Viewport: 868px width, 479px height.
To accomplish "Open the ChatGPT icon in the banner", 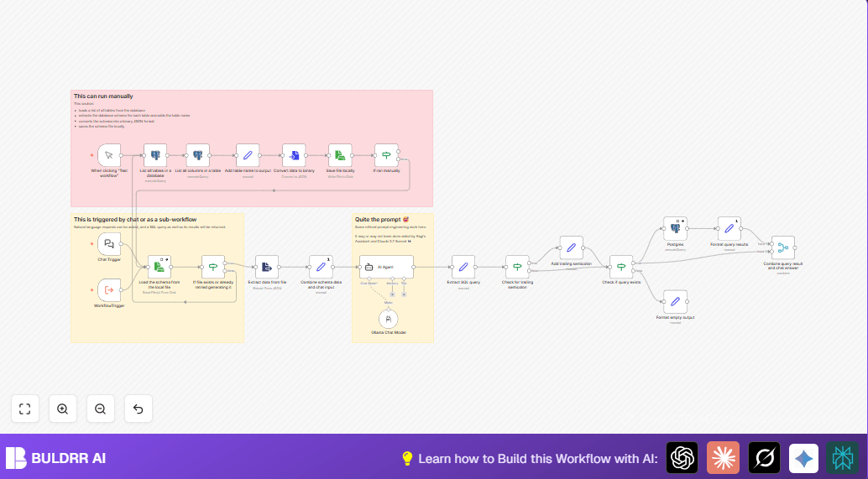I will pos(682,458).
